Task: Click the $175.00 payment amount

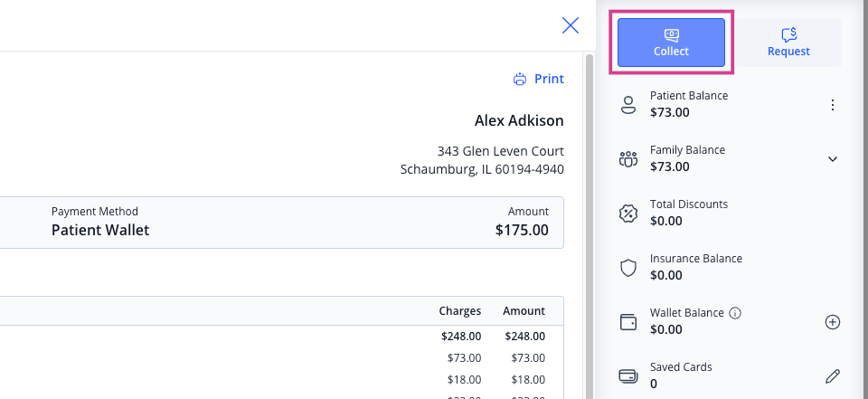Action: tap(522, 231)
